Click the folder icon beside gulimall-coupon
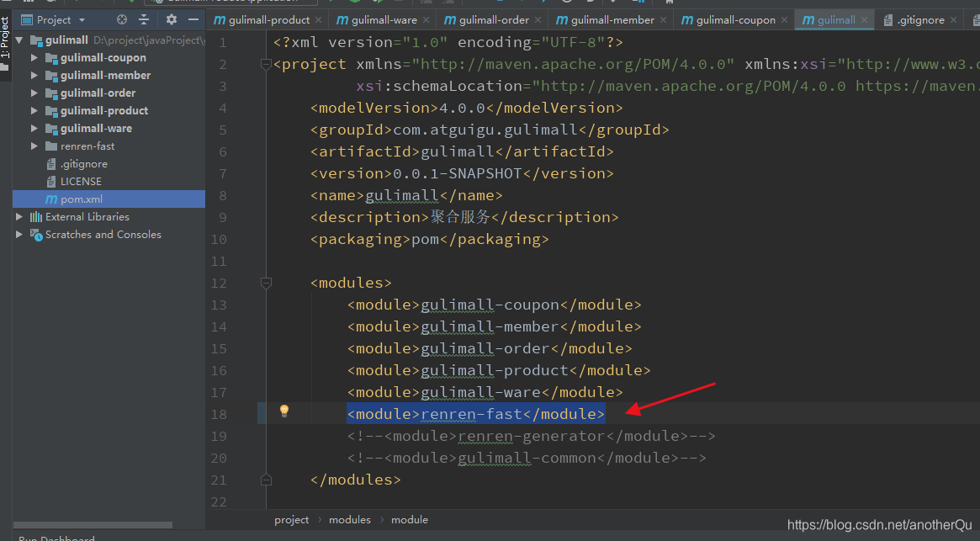This screenshot has height=541, width=980. point(51,57)
